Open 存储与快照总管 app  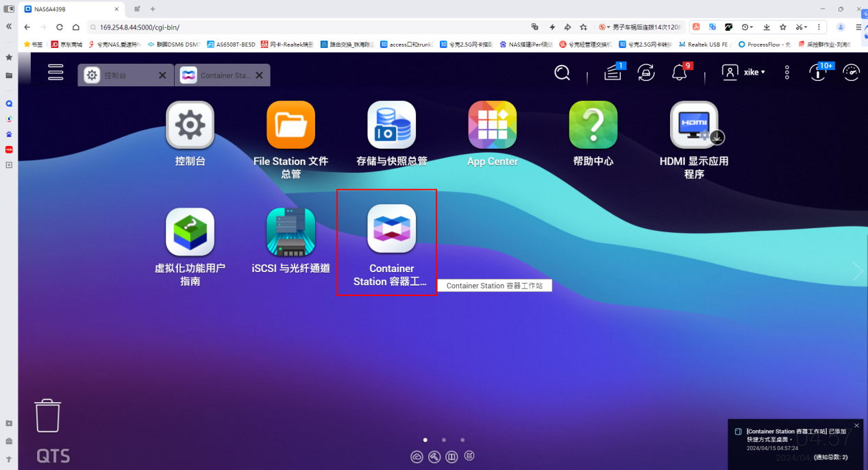[390, 125]
